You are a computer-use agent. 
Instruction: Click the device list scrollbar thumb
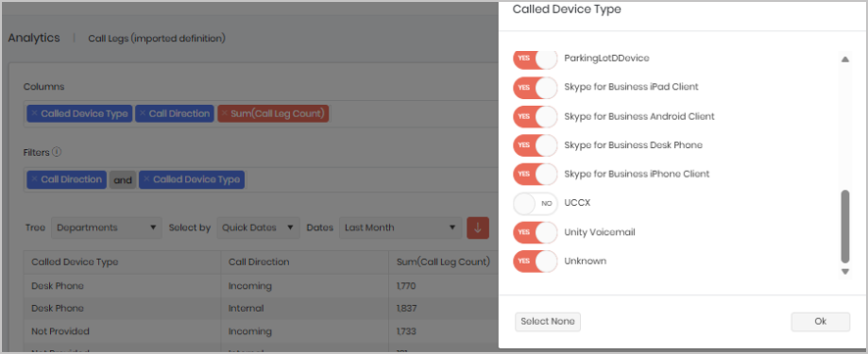pyautogui.click(x=844, y=226)
